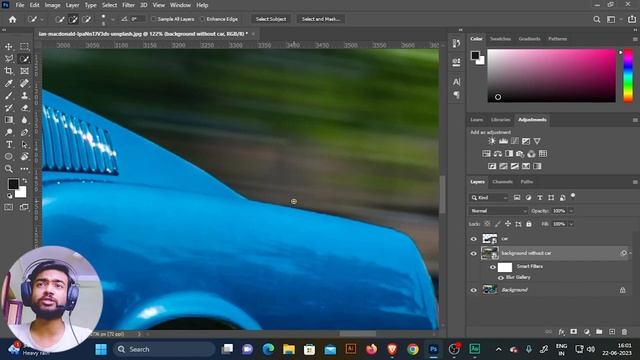640x360 pixels.
Task: Open the Fill slider dropdown
Action: (x=571, y=224)
